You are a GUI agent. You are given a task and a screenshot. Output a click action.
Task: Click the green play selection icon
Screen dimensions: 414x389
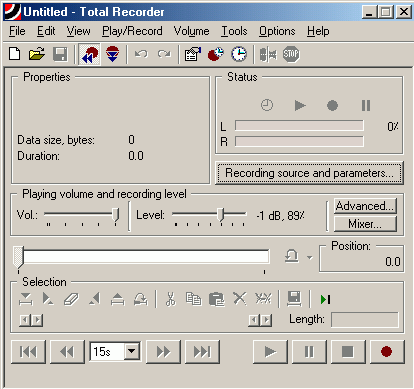[x=325, y=299]
